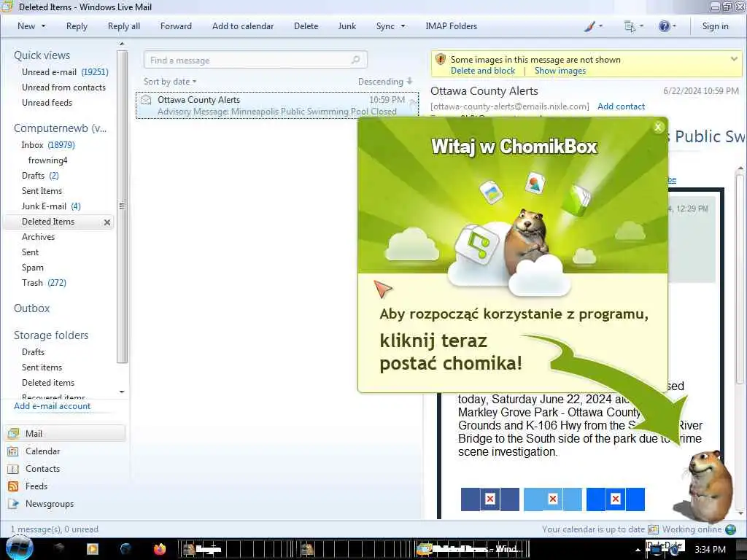Collapse the Quick views section
This screenshot has width=747, height=560.
(x=42, y=55)
